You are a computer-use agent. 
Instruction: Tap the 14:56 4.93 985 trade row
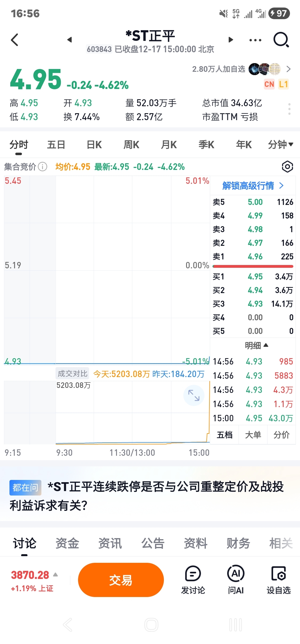(x=253, y=361)
